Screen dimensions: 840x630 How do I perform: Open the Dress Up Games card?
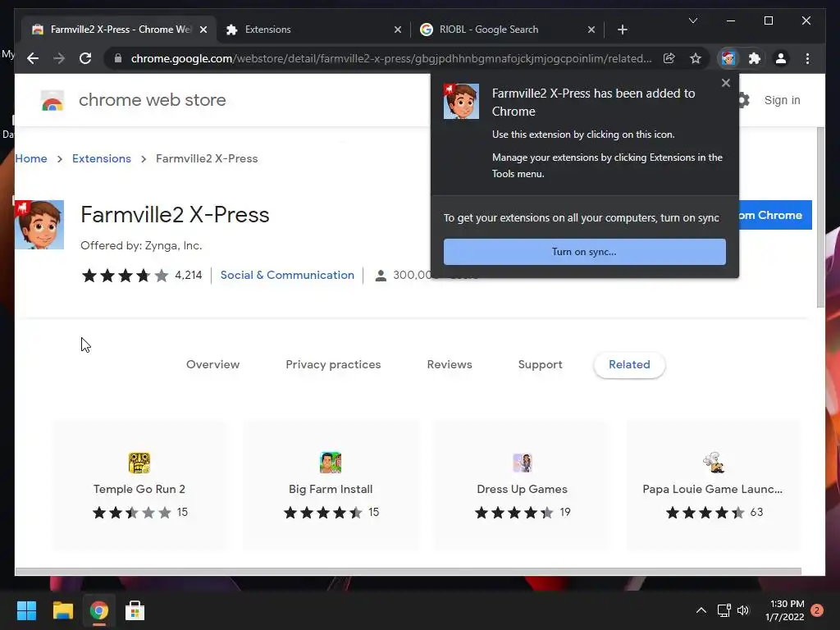pos(522,486)
